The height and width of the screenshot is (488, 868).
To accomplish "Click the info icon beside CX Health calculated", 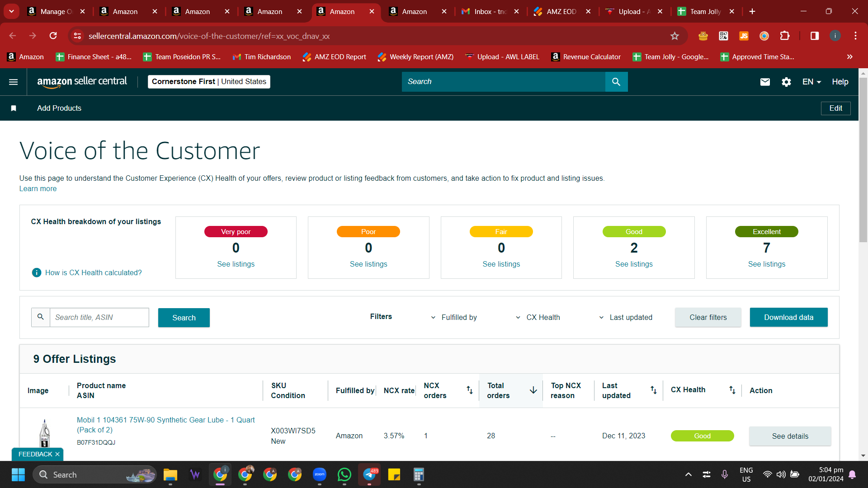I will tap(37, 272).
